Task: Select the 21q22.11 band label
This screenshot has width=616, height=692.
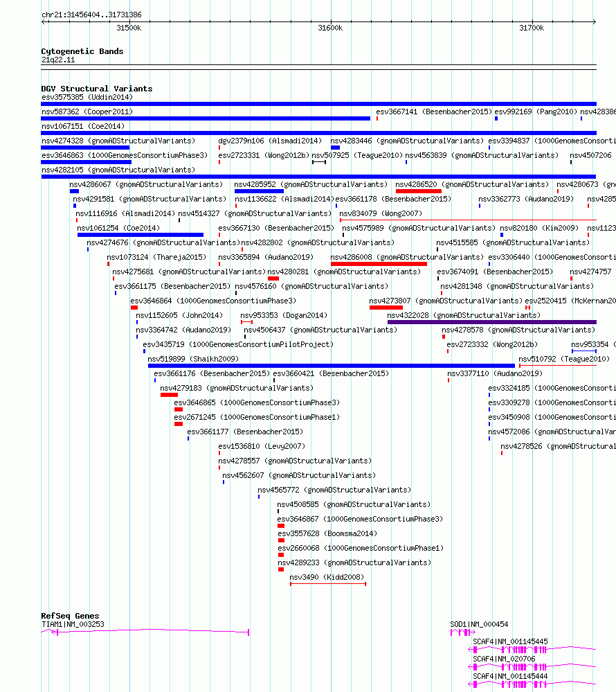Action: click(58, 60)
